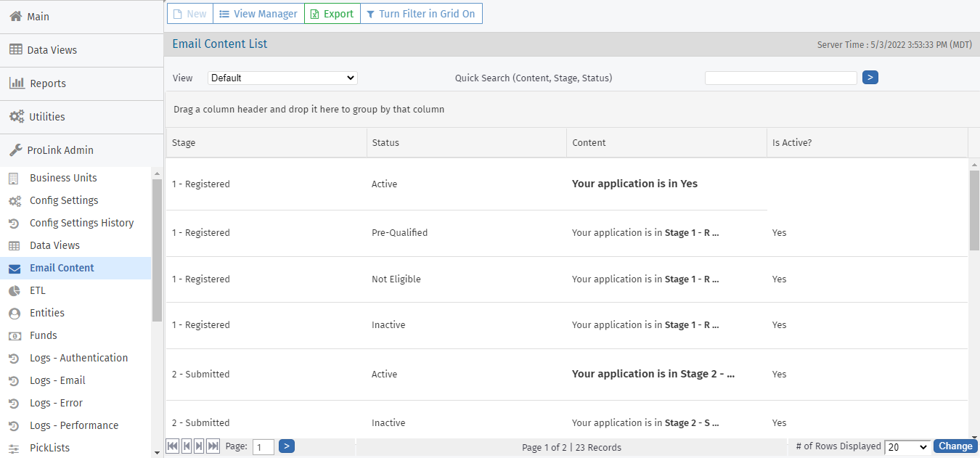Click the Entities person icon

coord(14,314)
